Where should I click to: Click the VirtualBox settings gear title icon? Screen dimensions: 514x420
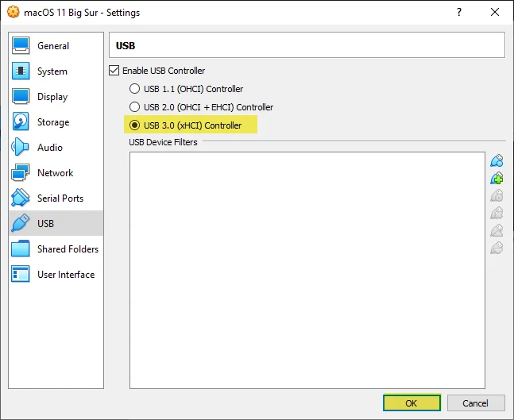click(x=14, y=12)
